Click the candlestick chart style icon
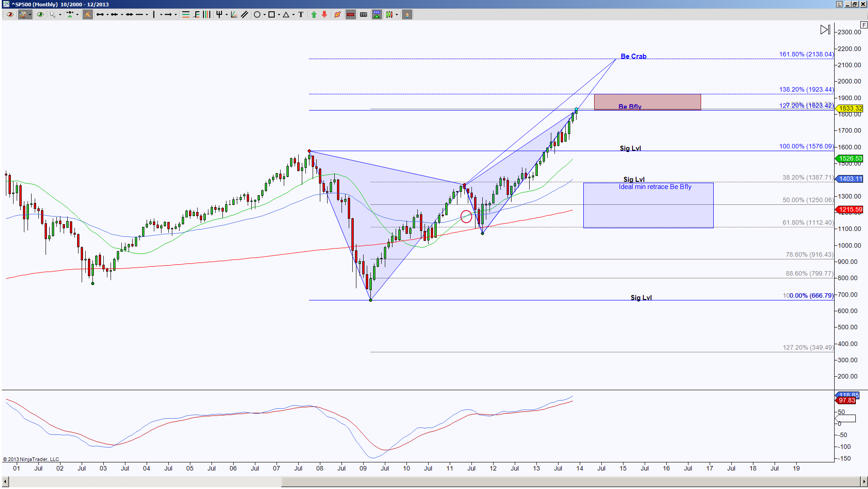The width and height of the screenshot is (868, 489). pos(389,14)
